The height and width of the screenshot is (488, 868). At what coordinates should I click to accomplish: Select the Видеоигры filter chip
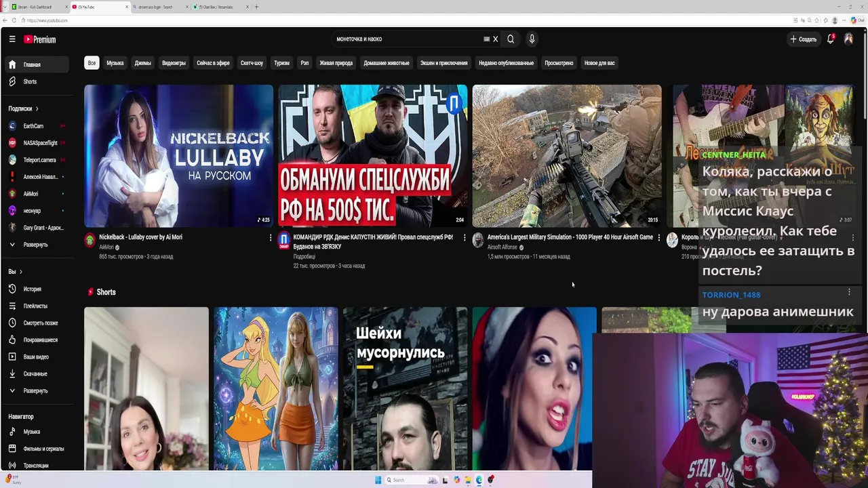(174, 63)
